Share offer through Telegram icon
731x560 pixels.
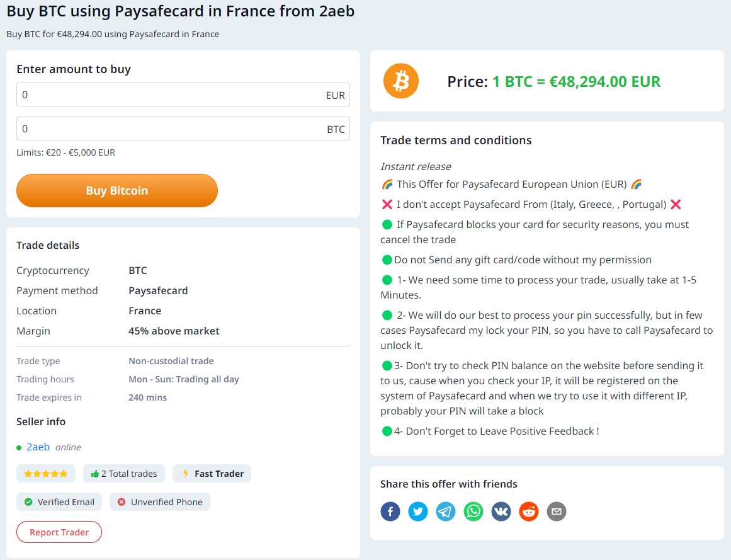tap(446, 511)
